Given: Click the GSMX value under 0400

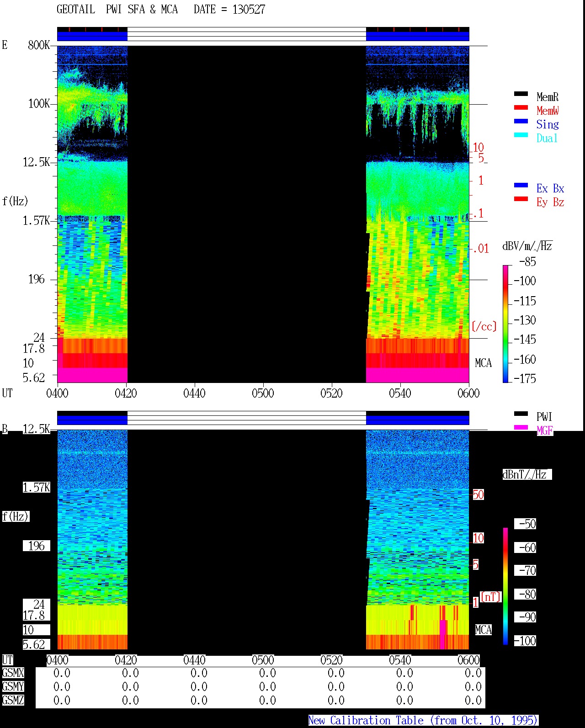Looking at the screenshot, I should [62, 673].
